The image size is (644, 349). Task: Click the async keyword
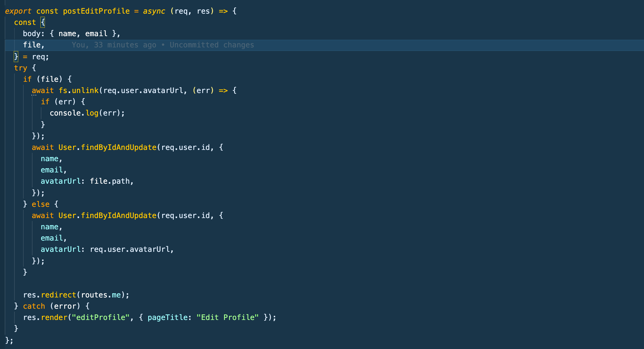[154, 11]
